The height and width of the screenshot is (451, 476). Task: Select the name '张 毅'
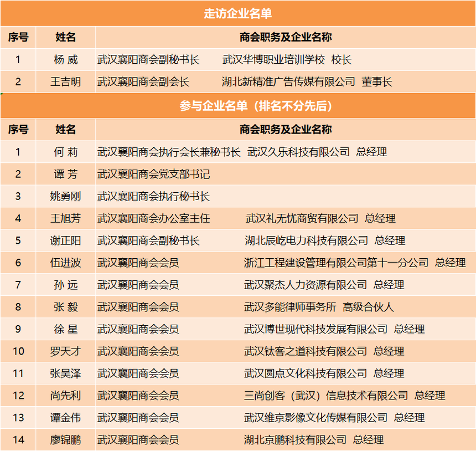(x=65, y=307)
